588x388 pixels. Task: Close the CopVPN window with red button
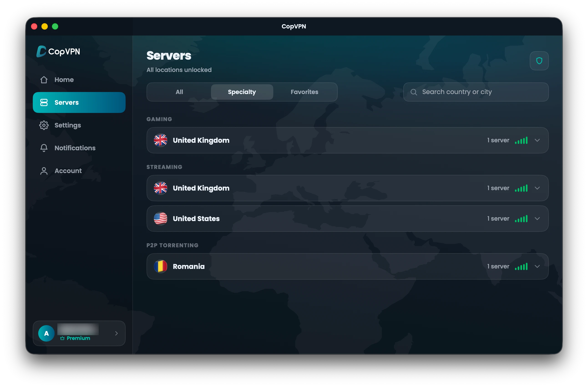[x=34, y=26]
